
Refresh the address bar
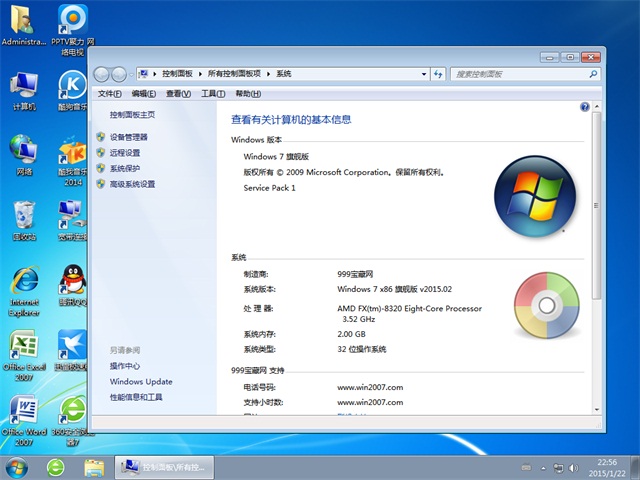pos(438,74)
